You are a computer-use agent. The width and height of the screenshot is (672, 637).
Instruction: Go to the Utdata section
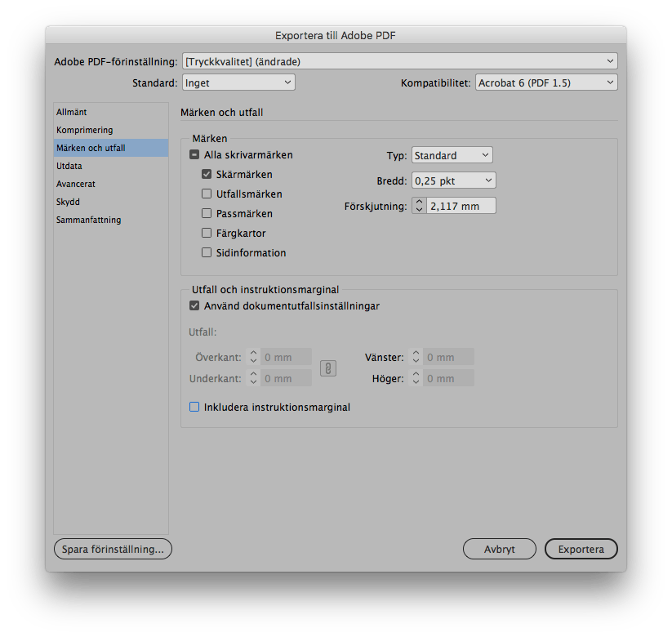110,166
